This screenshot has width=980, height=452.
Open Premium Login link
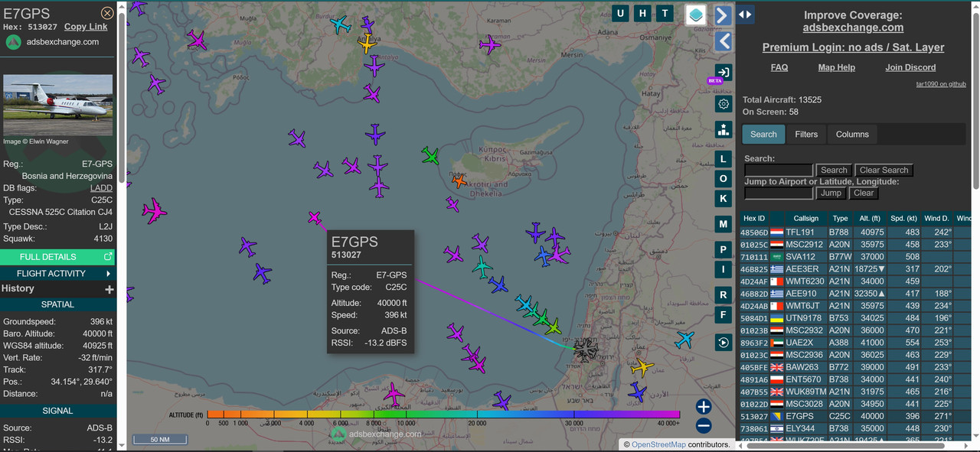[x=853, y=47]
